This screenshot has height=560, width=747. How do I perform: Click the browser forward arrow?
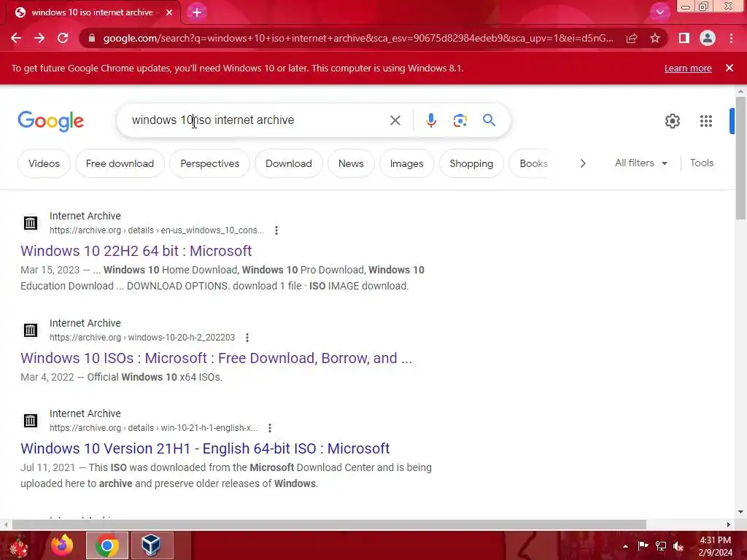point(39,38)
